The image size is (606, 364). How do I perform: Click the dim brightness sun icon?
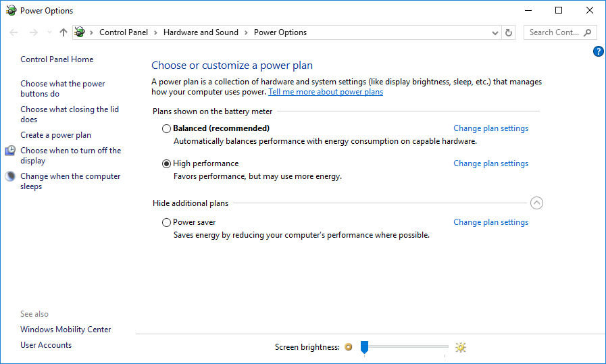pos(349,347)
